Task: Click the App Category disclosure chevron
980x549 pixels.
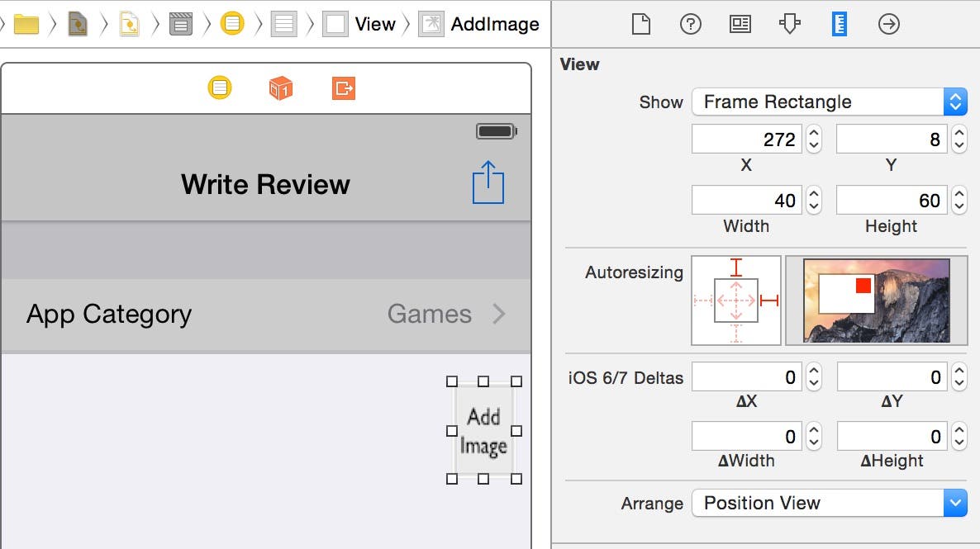Action: point(499,314)
